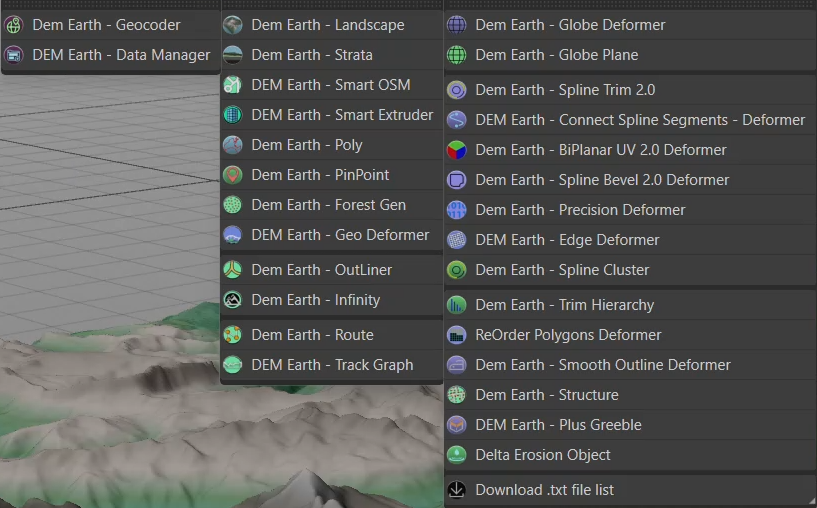Screen dimensions: 817x508
Task: Select Dem Earth - Globe Deformer
Action: (x=630, y=25)
